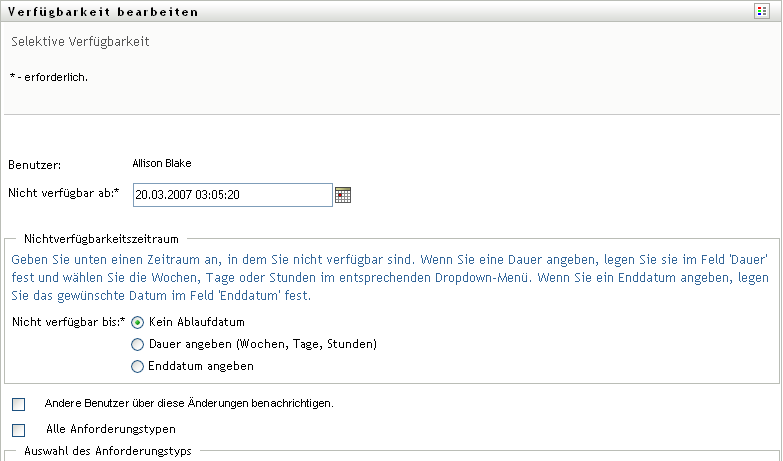
Task: Click the 'Nichtverfügbarkeitszeitraum' group legend
Action: tap(101, 240)
